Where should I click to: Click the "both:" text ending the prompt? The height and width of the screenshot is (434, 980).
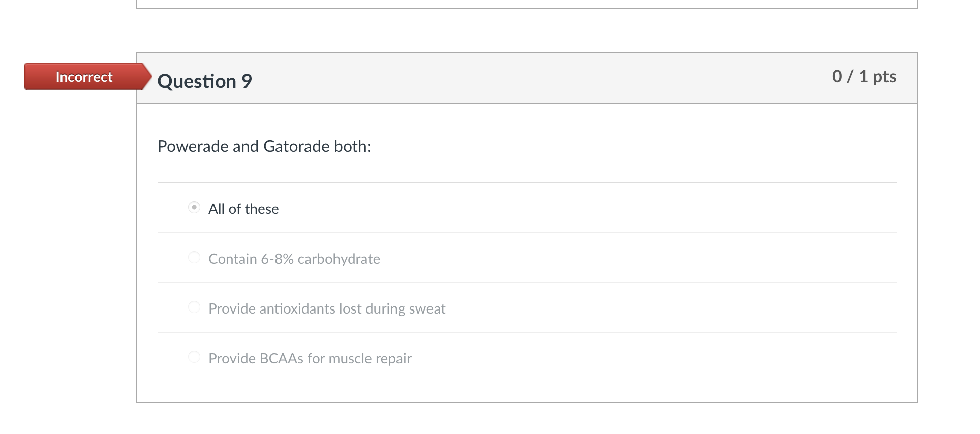pyautogui.click(x=352, y=147)
